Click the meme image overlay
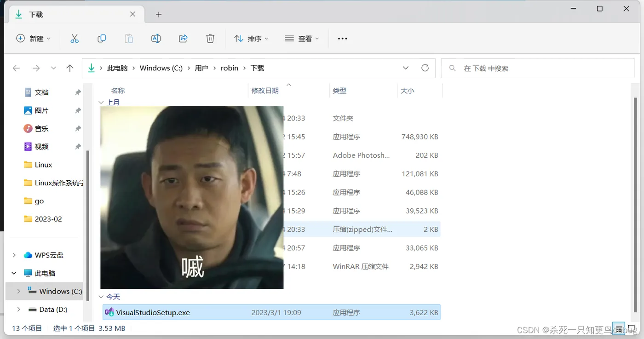The image size is (644, 339). click(x=192, y=197)
